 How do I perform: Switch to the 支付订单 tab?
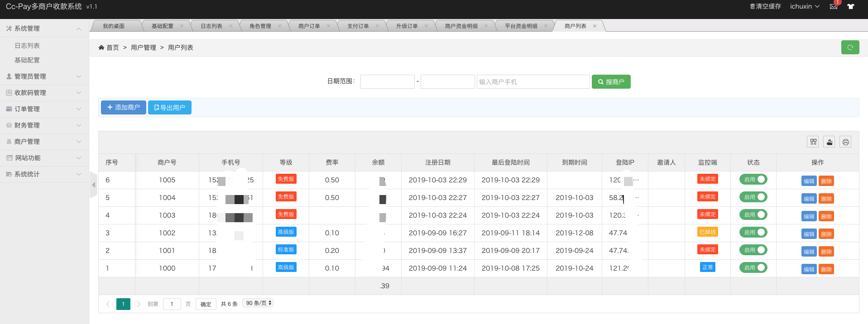point(358,26)
